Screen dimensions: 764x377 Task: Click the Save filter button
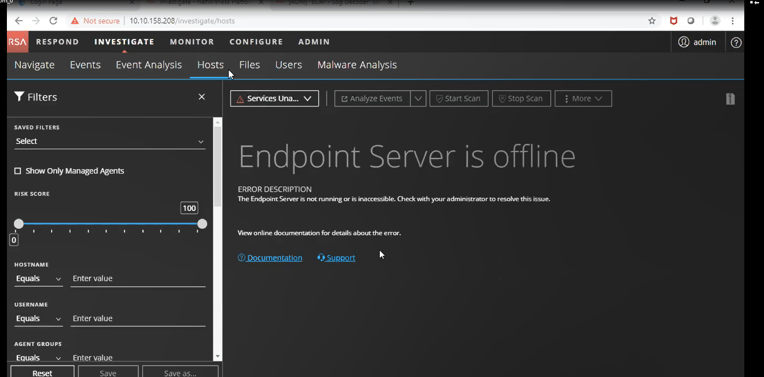click(x=108, y=373)
